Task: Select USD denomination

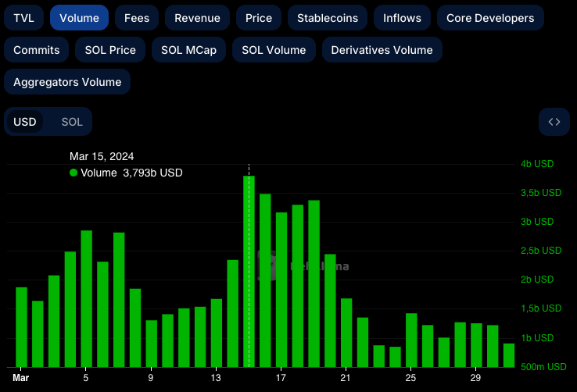Action: [25, 122]
